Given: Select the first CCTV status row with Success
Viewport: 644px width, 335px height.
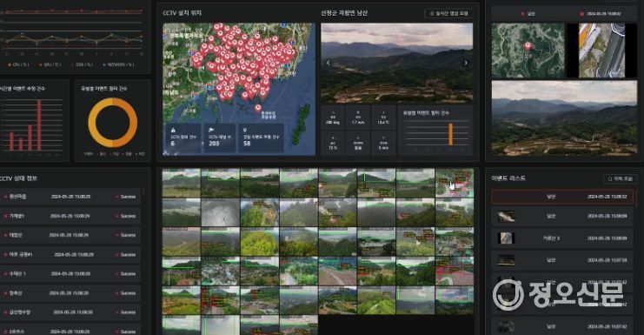Looking at the screenshot, I should point(70,197).
